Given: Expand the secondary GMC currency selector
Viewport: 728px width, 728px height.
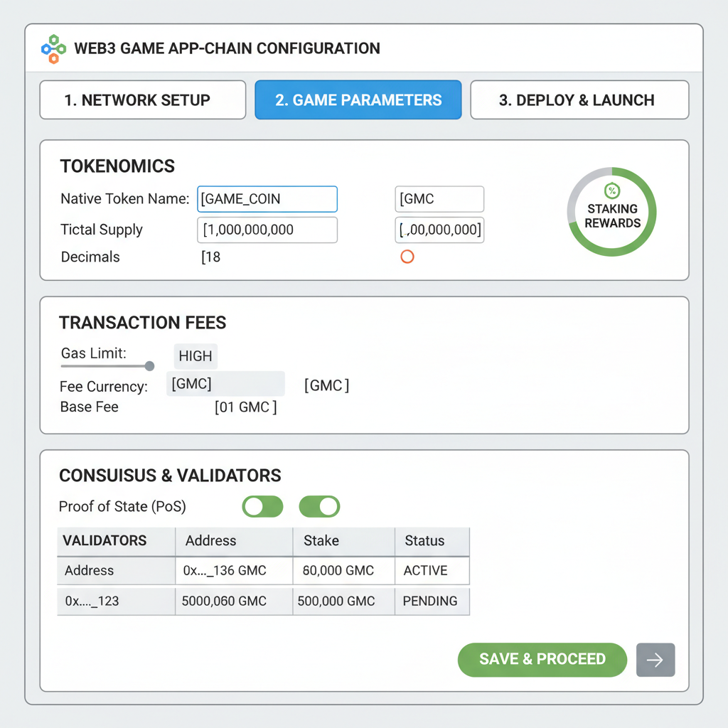Looking at the screenshot, I should 326,385.
